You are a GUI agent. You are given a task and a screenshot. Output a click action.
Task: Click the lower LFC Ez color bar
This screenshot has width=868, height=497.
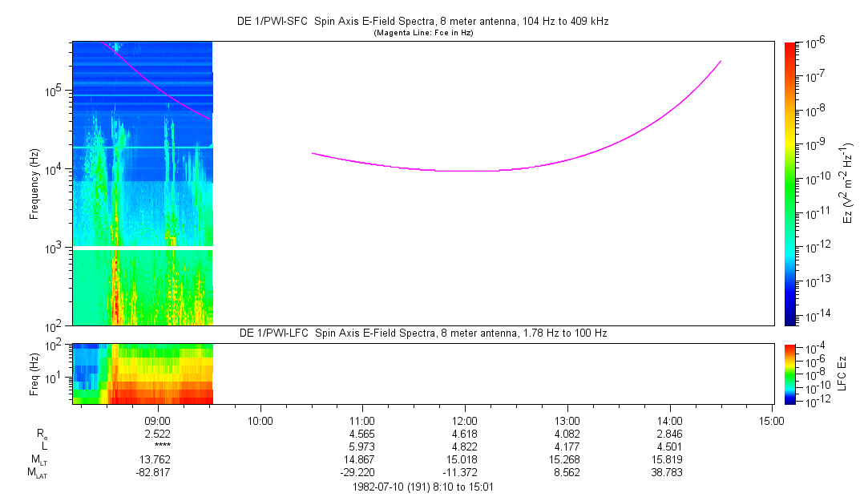click(x=790, y=373)
